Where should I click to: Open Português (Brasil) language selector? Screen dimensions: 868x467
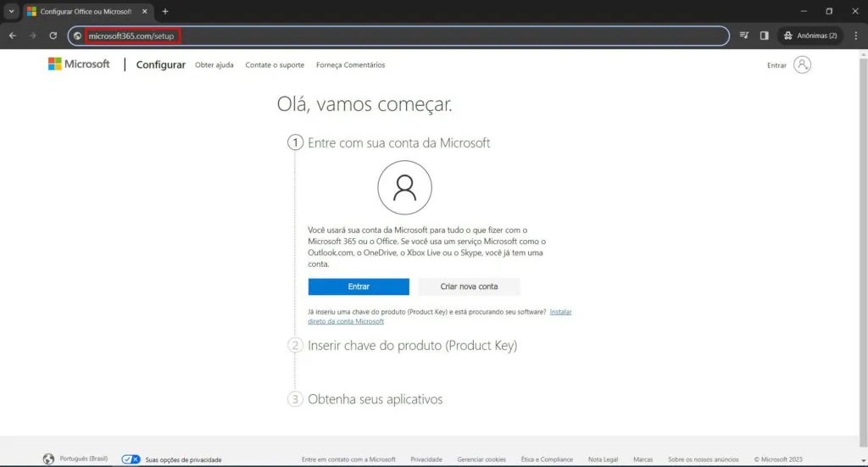(x=84, y=459)
